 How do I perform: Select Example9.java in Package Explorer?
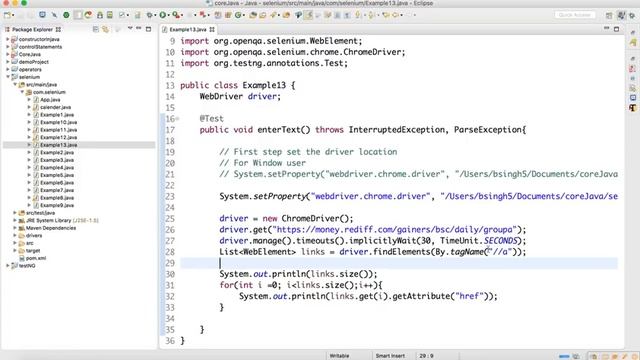(x=57, y=205)
